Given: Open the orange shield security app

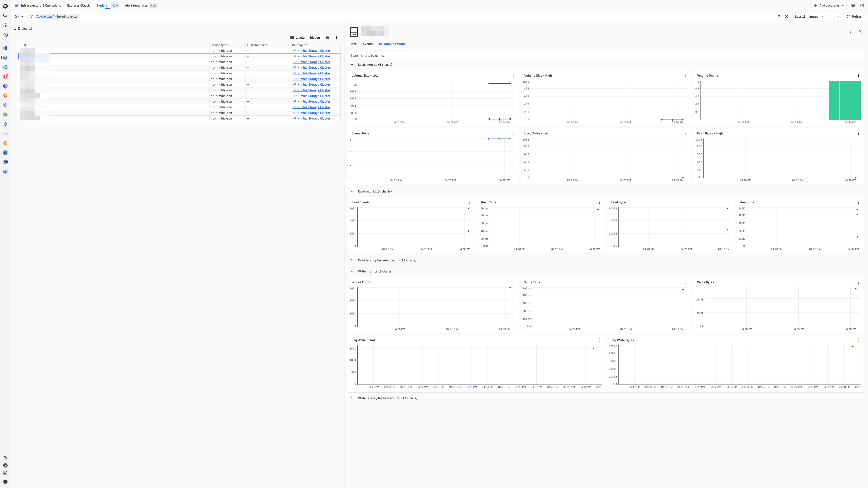Looking at the screenshot, I should coord(5,96).
